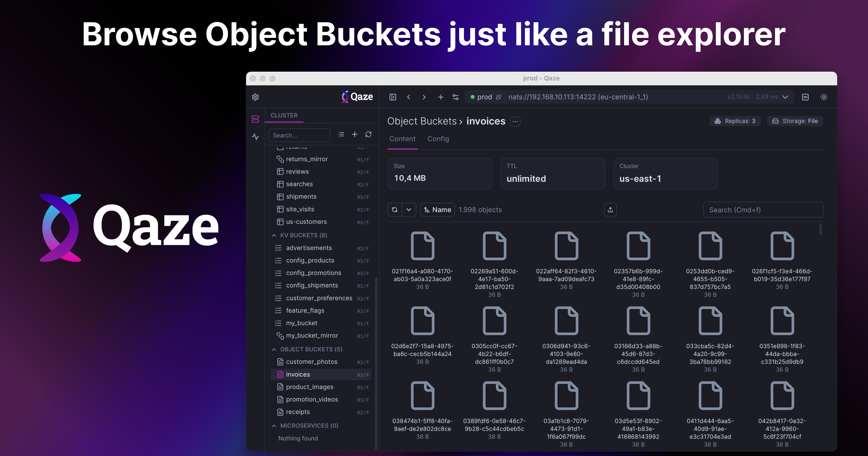Toggle light/dark theme sun icon
Screen dimensions: 868x456
pos(824,97)
